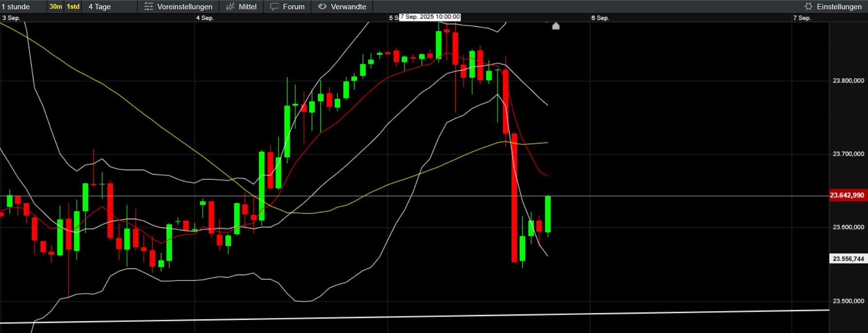Screen dimensions: 868x333
Task: Open the Einstellungen settings label
Action: [x=839, y=7]
